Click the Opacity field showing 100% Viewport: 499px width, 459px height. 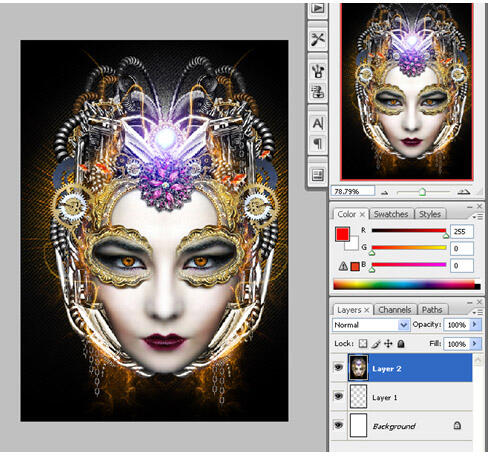click(457, 324)
